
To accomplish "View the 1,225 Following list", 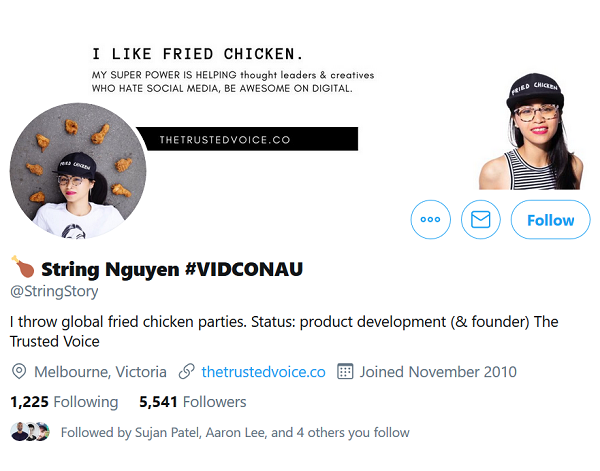I will [x=64, y=402].
